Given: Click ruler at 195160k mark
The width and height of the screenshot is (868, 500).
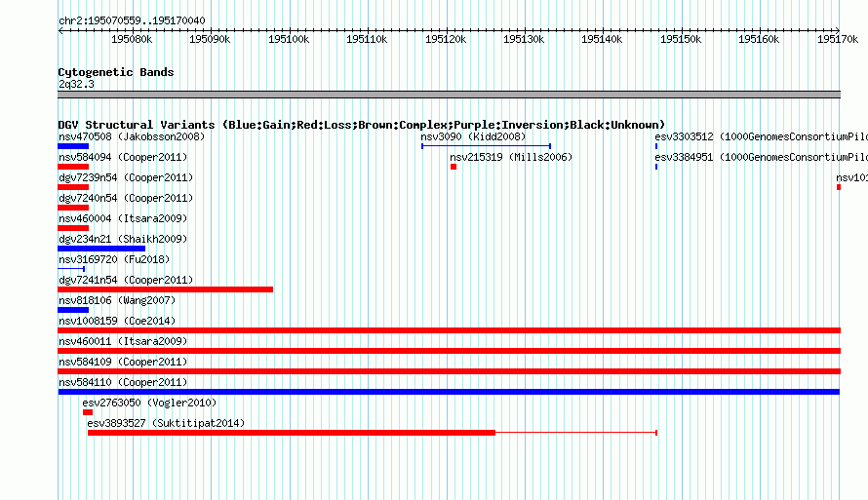Looking at the screenshot, I should point(759,39).
